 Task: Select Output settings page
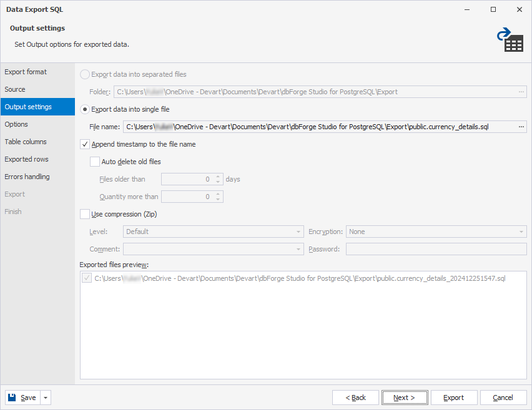pos(37,107)
